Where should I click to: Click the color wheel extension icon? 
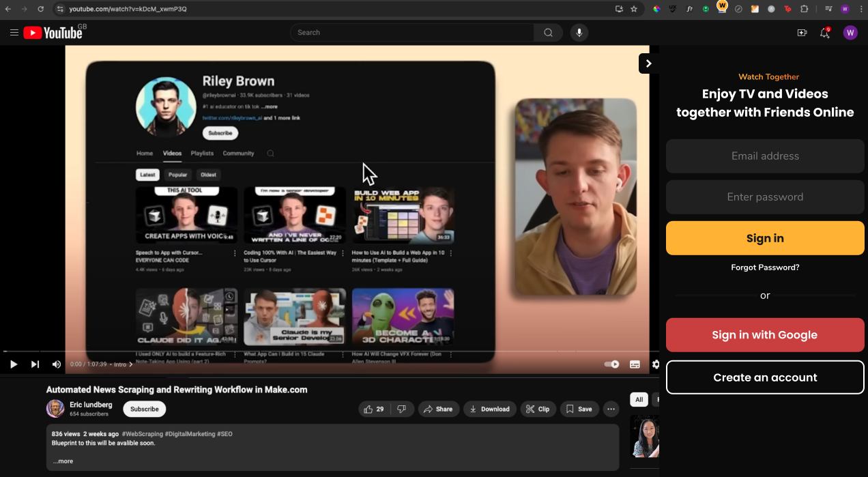coord(656,9)
